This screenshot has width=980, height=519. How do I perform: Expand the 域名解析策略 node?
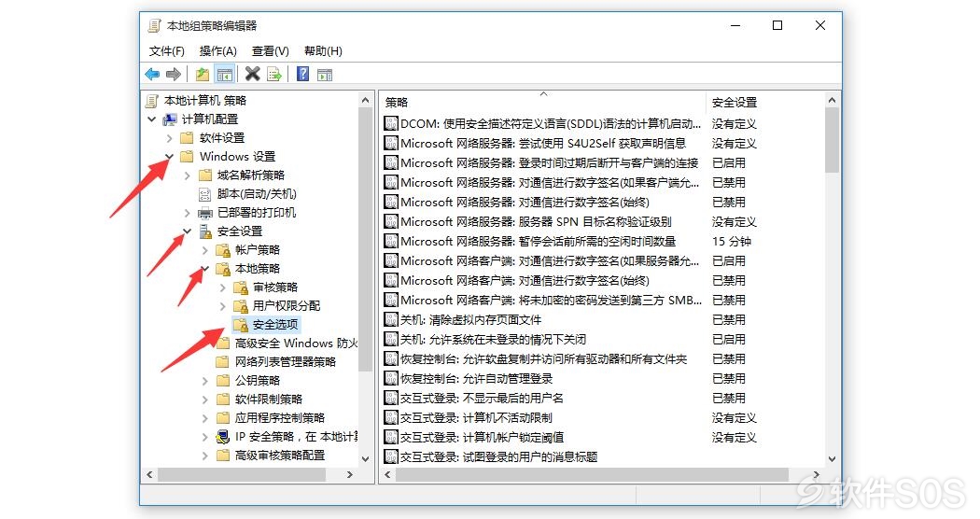coord(187,175)
